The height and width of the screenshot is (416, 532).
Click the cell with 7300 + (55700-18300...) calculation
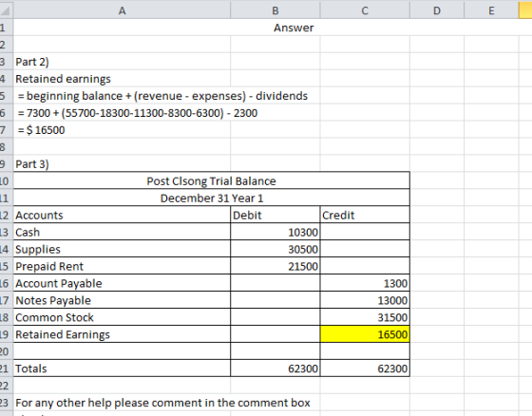tap(138, 113)
